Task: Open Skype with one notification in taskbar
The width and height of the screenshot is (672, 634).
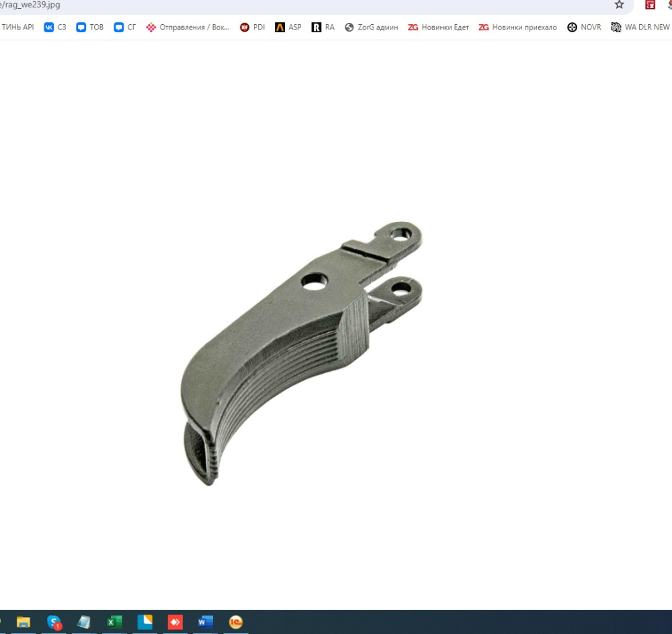Action: [x=54, y=622]
